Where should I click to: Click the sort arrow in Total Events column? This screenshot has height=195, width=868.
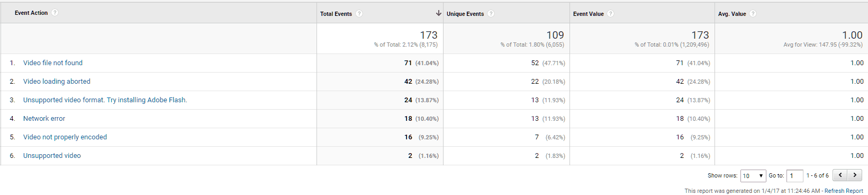(438, 13)
